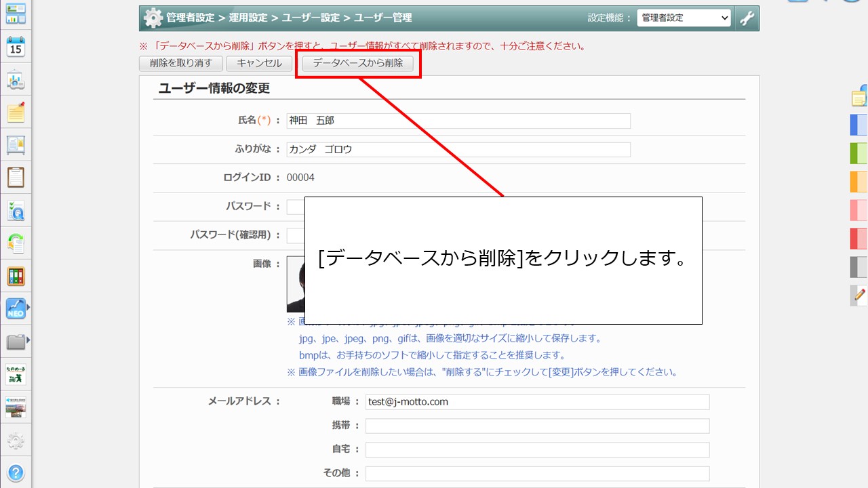
Task: Open the calendar icon showing 15
Action: pos(16,47)
